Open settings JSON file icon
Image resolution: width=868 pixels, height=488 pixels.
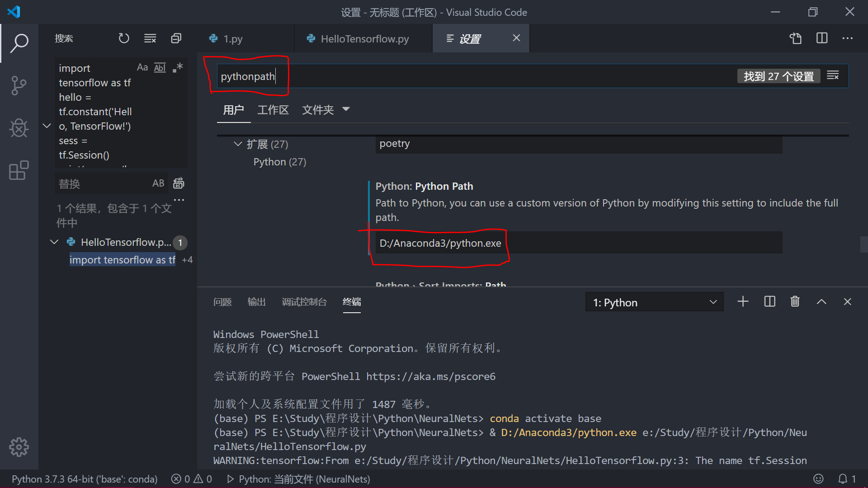pyautogui.click(x=796, y=38)
